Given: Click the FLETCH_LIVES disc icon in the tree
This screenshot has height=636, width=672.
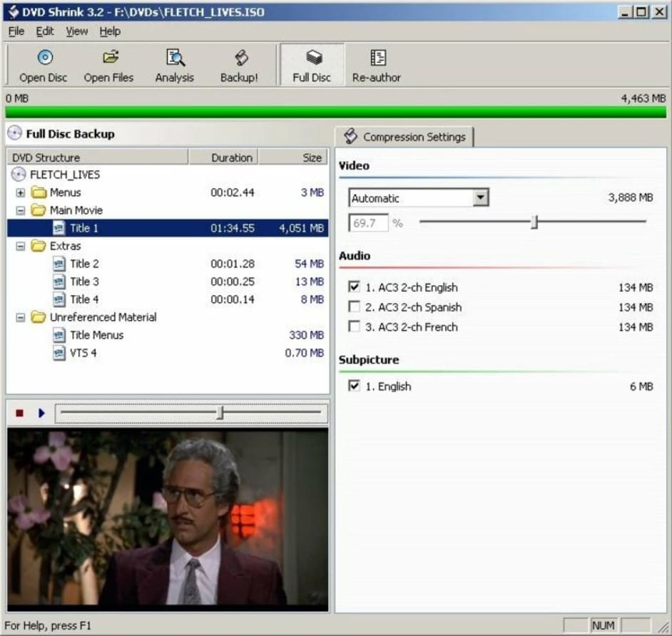Looking at the screenshot, I should (x=19, y=174).
